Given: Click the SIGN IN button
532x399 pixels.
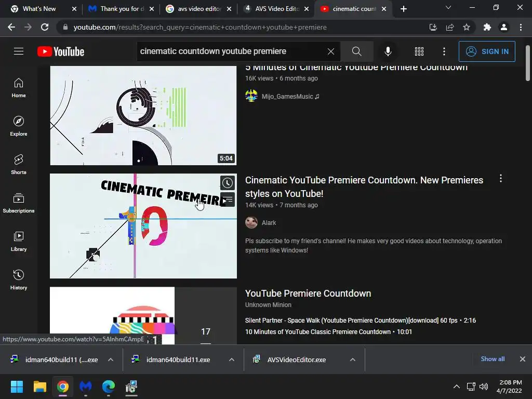Looking at the screenshot, I should tap(487, 51).
